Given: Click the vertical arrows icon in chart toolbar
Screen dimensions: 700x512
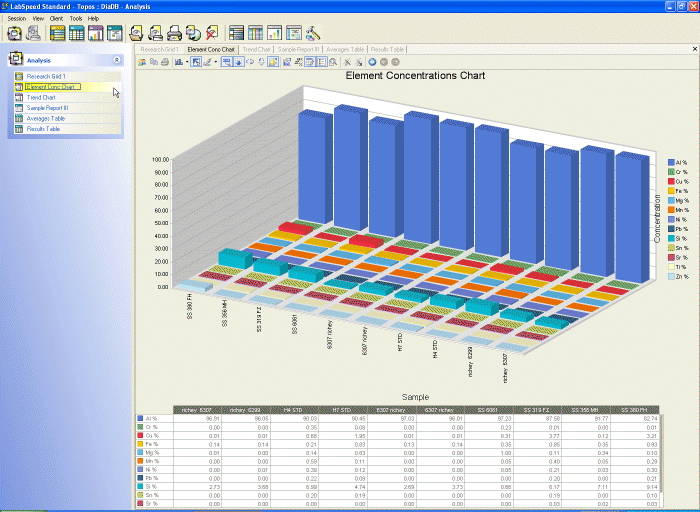Looking at the screenshot, I should [261, 62].
